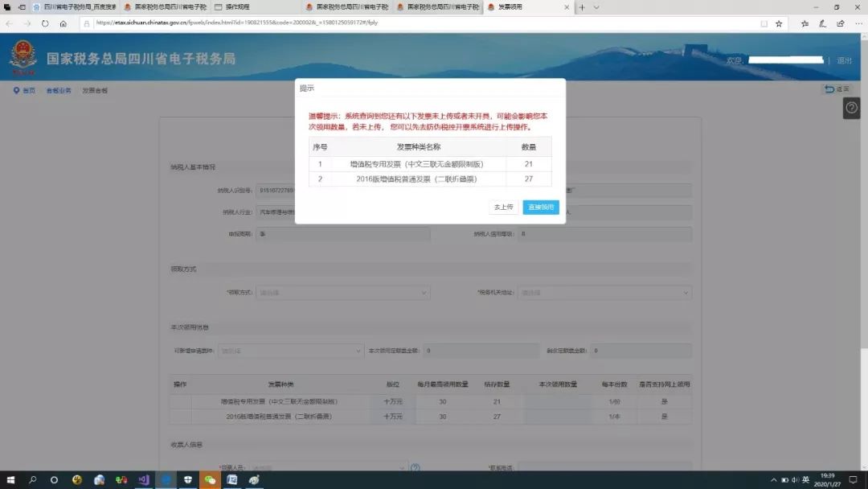The height and width of the screenshot is (489, 868).
Task: Click the favorites star icon in address bar
Action: click(x=779, y=23)
